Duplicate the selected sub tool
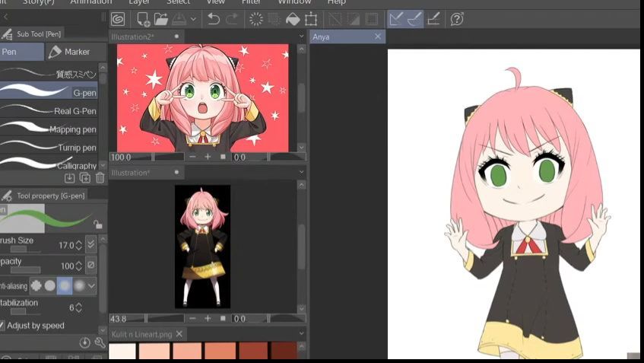Image resolution: width=644 pixels, height=363 pixels. coord(84,178)
